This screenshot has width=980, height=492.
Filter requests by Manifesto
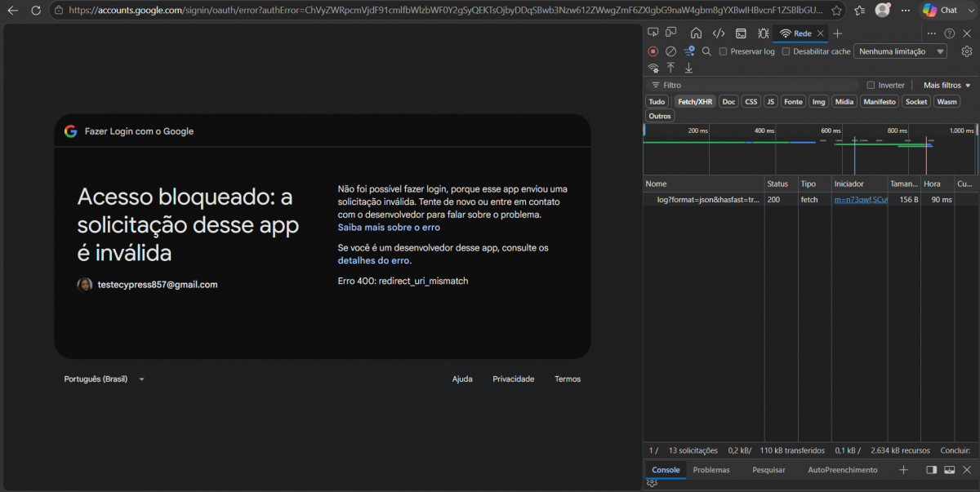point(880,101)
